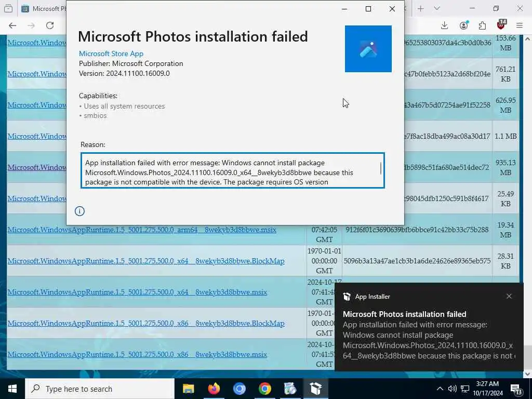
Task: Go forward in the browser
Action: 31,25
